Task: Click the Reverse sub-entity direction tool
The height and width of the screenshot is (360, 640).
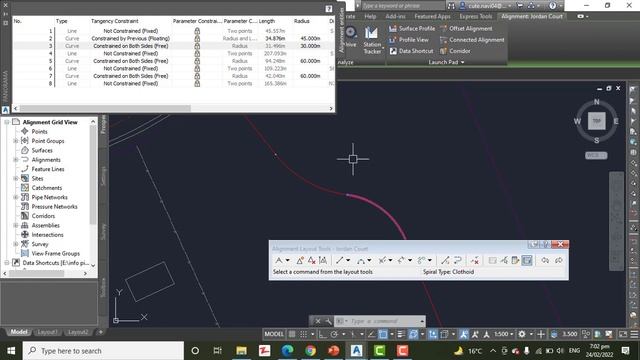Action: click(457, 260)
